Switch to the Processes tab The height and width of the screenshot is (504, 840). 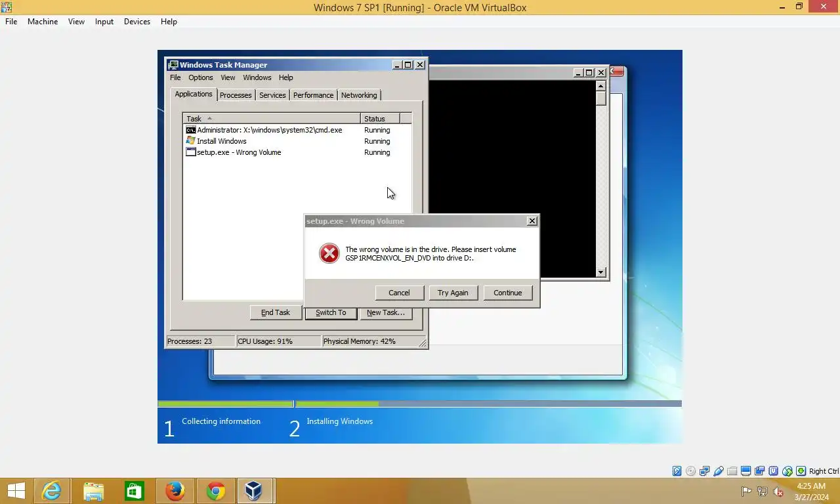tap(236, 95)
